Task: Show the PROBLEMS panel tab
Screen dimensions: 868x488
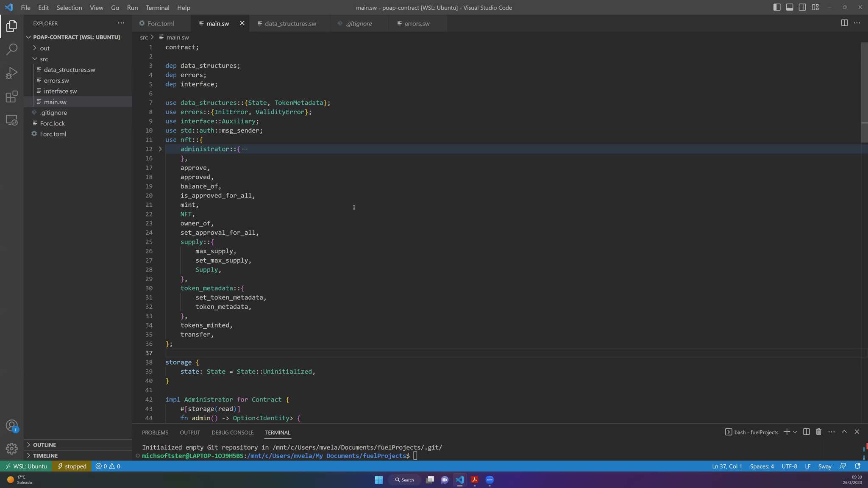Action: pos(155,432)
